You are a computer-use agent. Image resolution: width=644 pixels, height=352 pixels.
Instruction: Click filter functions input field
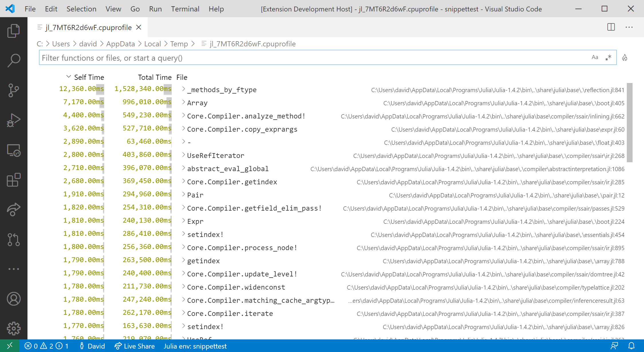tap(327, 57)
